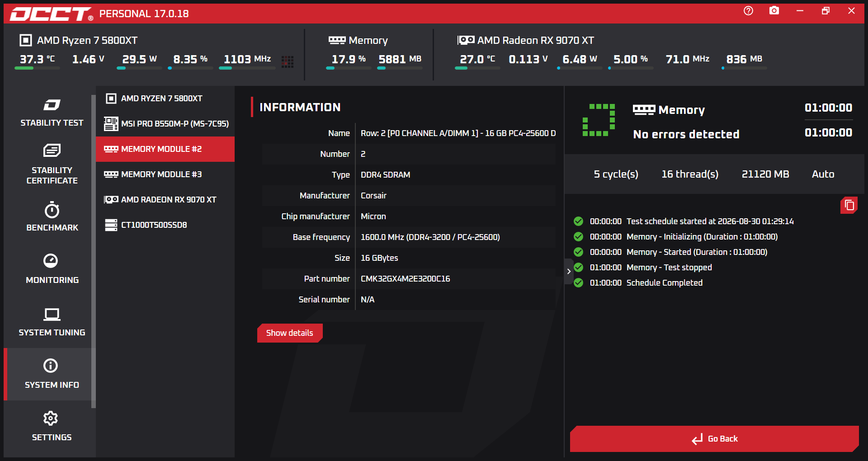This screenshot has width=868, height=461.
Task: Open the Settings gear section
Action: pos(52,427)
